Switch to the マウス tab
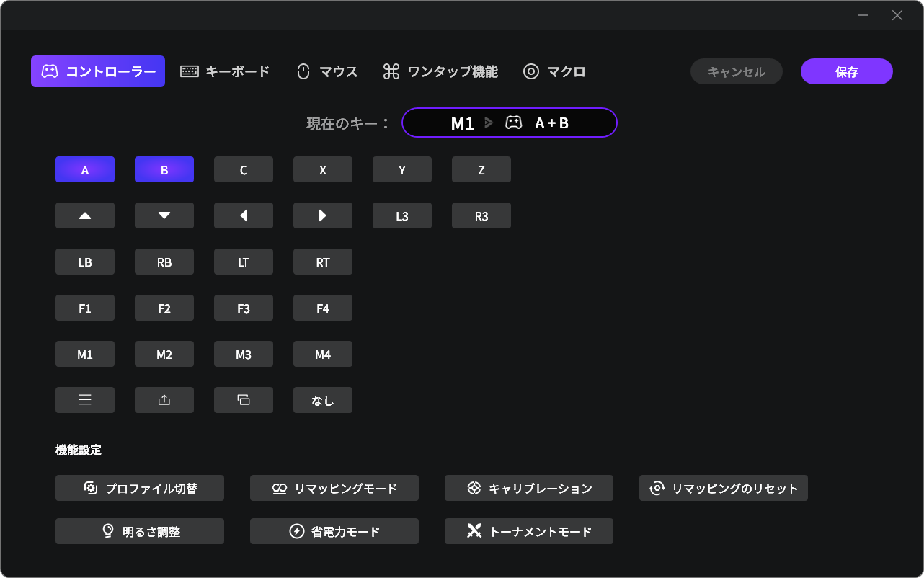Image resolution: width=924 pixels, height=578 pixels. (x=326, y=71)
